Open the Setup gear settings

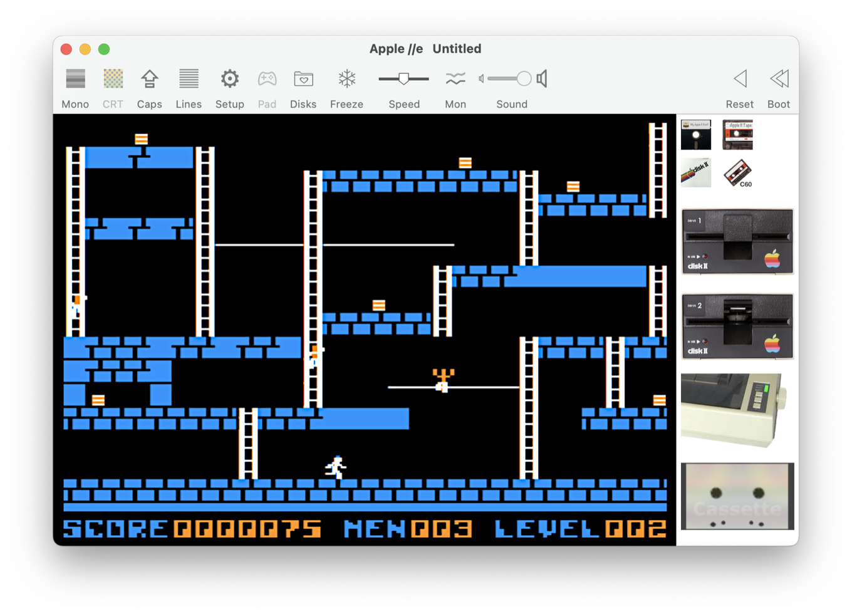(229, 80)
